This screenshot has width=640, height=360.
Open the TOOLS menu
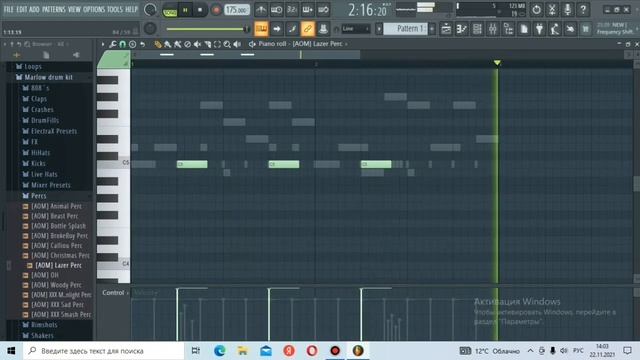point(115,9)
